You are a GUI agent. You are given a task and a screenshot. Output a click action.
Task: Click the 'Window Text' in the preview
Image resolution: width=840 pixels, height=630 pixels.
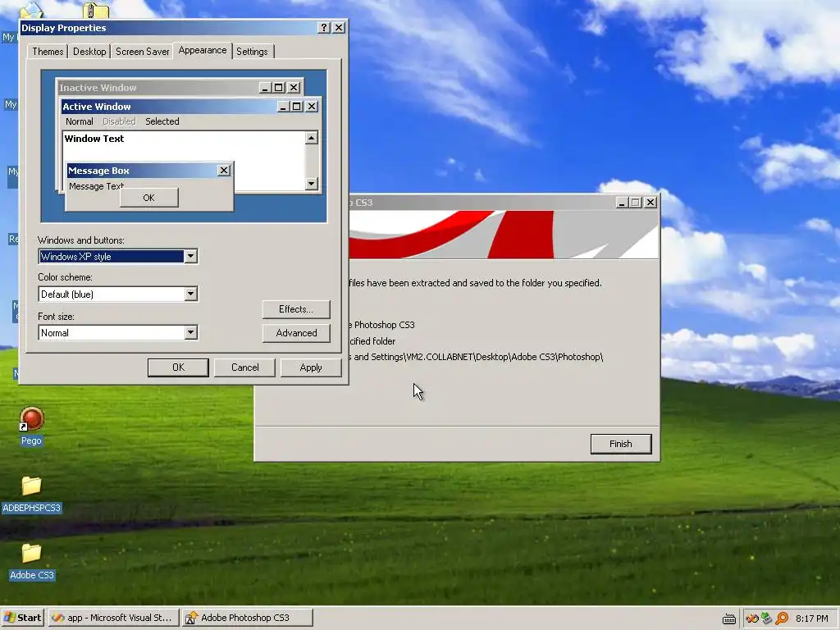[x=94, y=138]
